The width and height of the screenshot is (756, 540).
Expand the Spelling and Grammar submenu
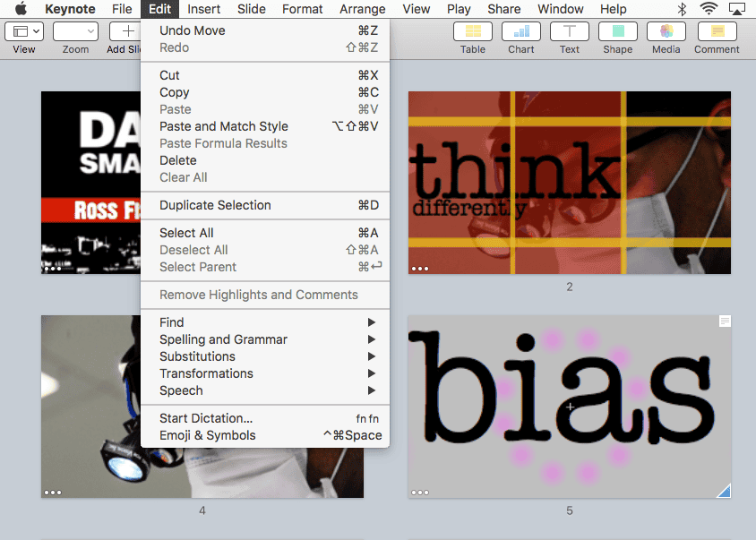(265, 339)
